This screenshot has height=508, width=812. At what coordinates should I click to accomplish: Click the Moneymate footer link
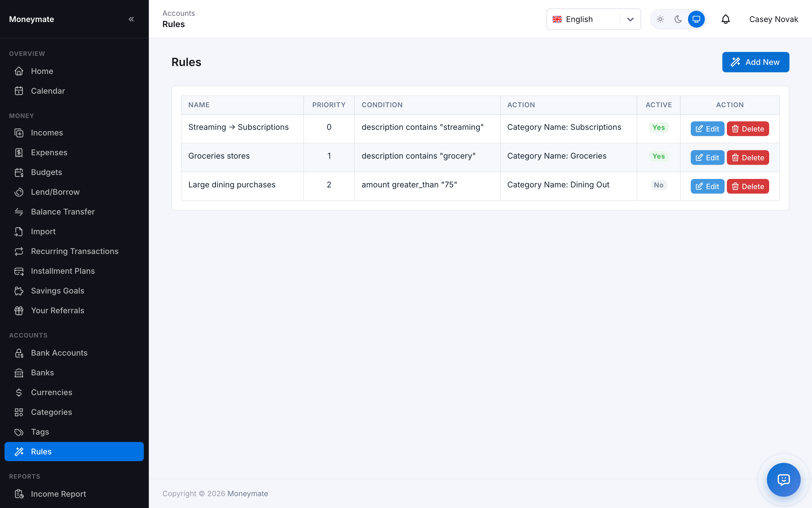[248, 494]
